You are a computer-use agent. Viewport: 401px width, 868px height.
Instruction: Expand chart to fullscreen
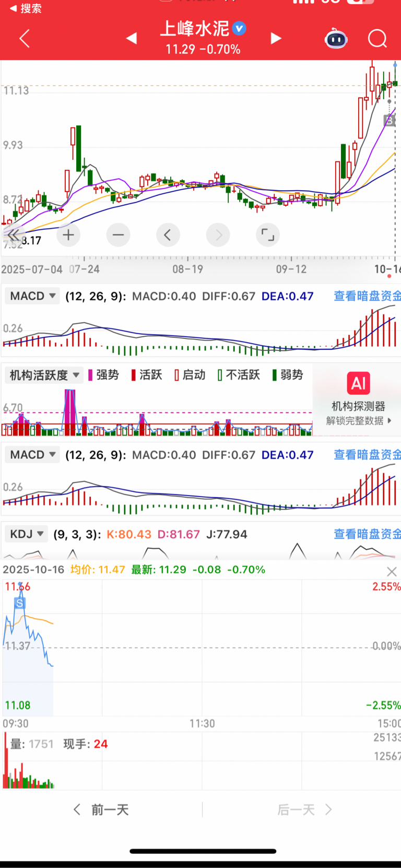tap(268, 235)
